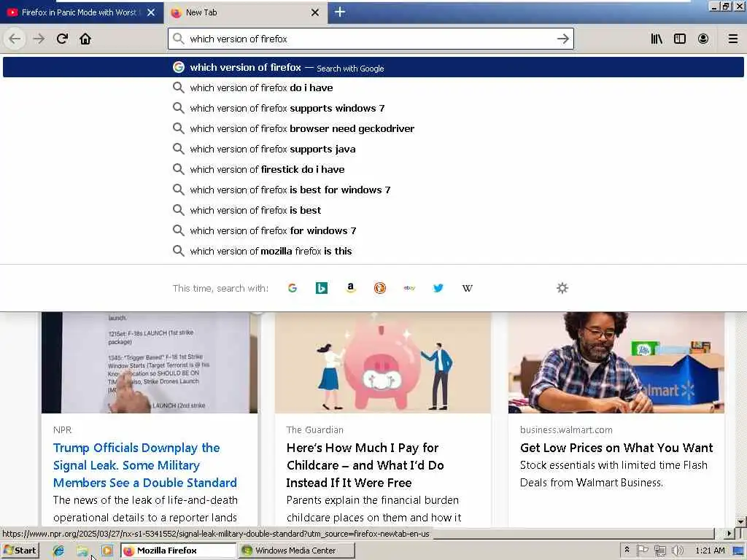Open the hamburger application menu

(x=733, y=39)
